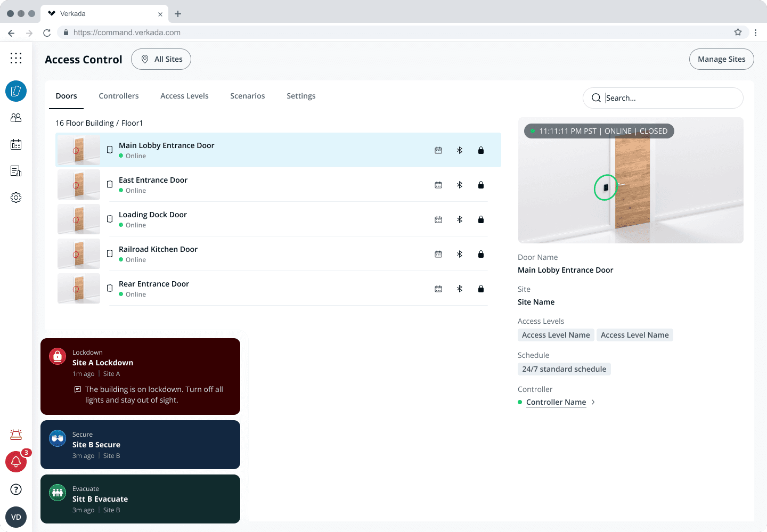
Task: Open notifications bell with badge 3
Action: pyautogui.click(x=16, y=461)
